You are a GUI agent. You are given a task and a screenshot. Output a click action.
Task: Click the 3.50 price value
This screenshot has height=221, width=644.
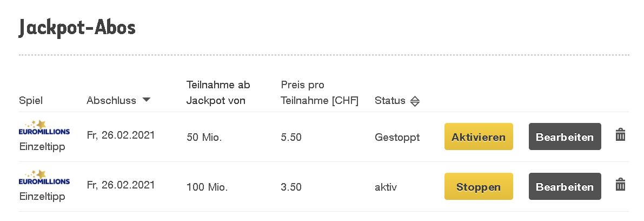point(291,187)
